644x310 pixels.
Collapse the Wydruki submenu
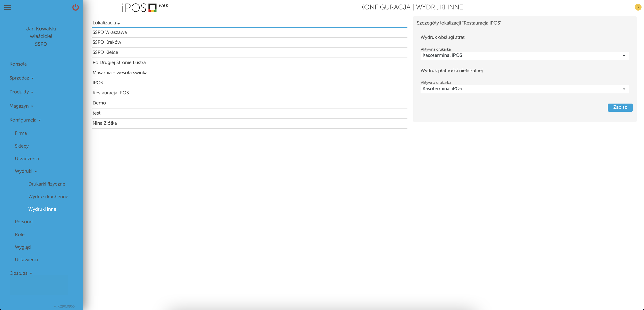tap(26, 171)
